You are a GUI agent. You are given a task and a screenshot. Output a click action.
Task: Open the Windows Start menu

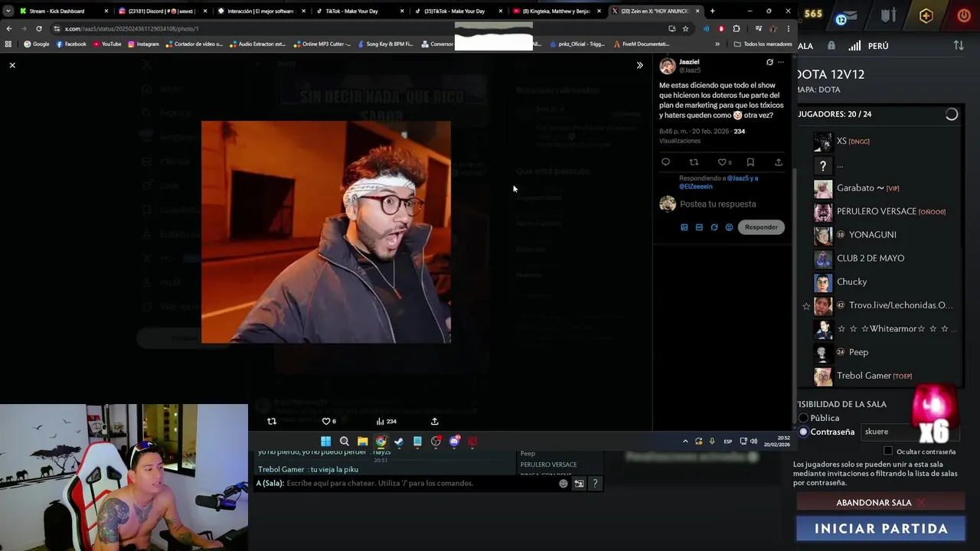pyautogui.click(x=325, y=441)
